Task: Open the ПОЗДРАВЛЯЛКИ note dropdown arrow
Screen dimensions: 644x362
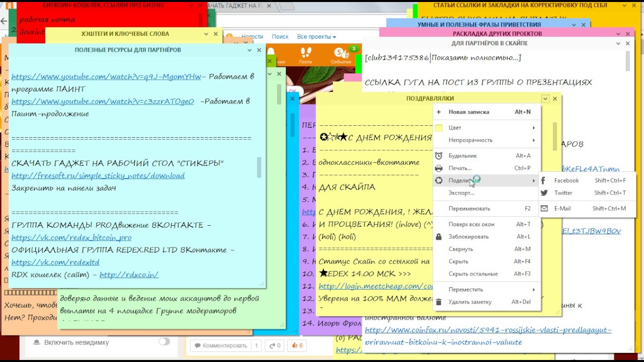Action: click(545, 99)
